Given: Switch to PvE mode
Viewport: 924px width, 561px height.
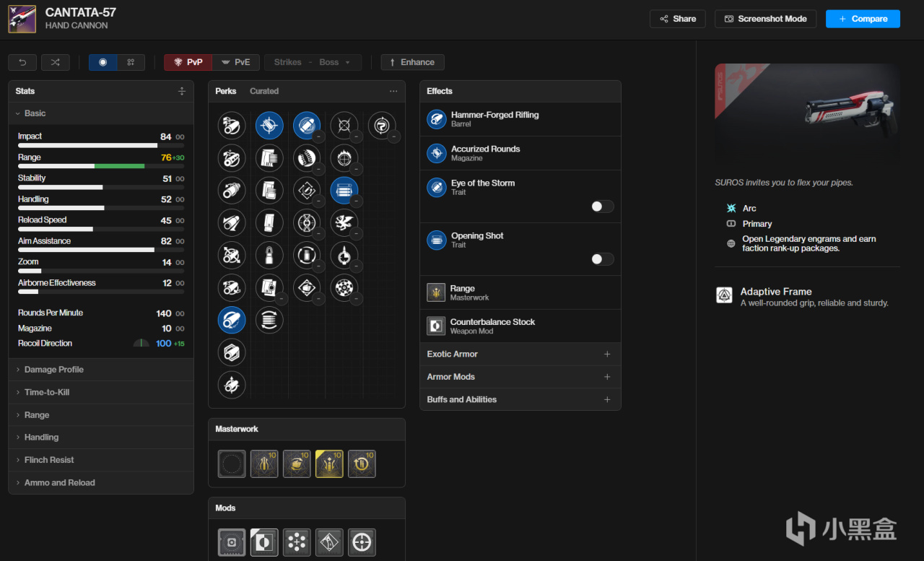Looking at the screenshot, I should (x=235, y=62).
